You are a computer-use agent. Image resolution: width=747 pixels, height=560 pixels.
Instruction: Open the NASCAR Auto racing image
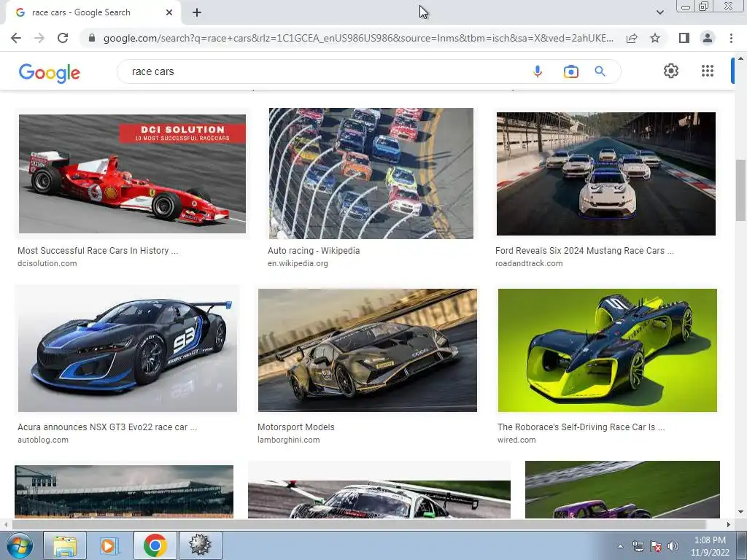point(371,174)
